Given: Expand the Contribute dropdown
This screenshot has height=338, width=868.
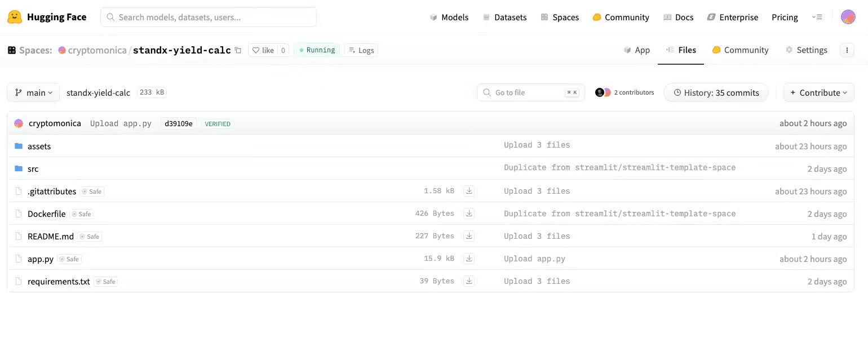Looking at the screenshot, I should point(819,92).
